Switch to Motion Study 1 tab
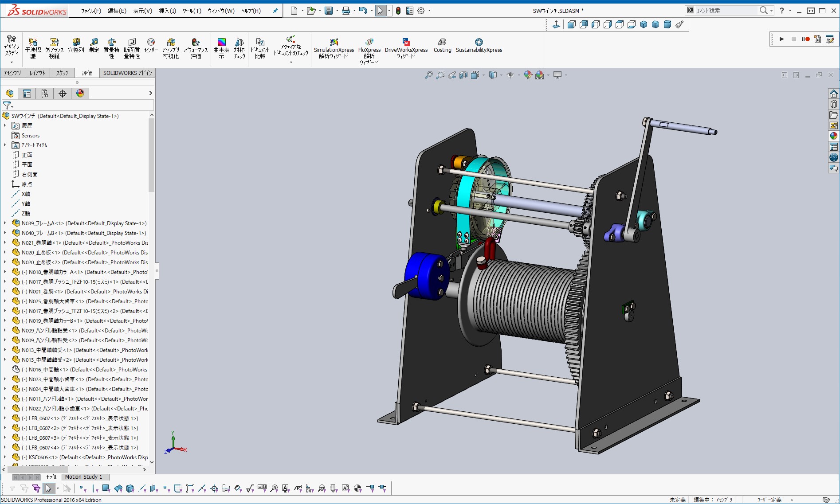 pos(83,477)
